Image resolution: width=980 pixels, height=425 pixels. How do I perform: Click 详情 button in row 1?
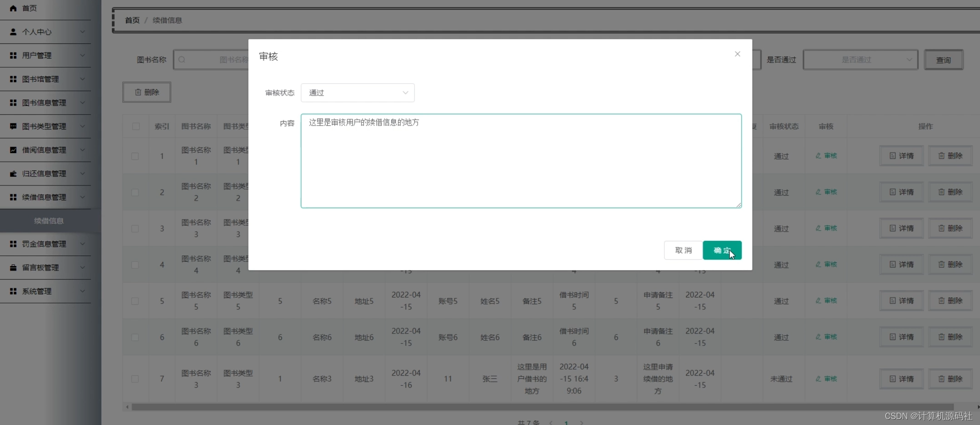901,156
